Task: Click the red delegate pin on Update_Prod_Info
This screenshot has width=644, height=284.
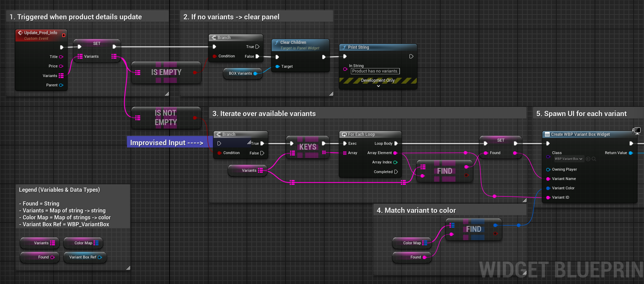Action: point(64,35)
